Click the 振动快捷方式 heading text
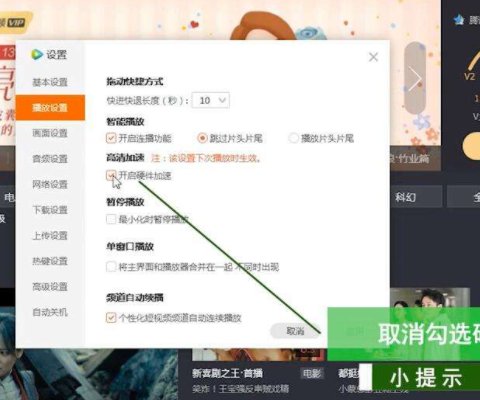The width and height of the screenshot is (480, 400). click(135, 82)
